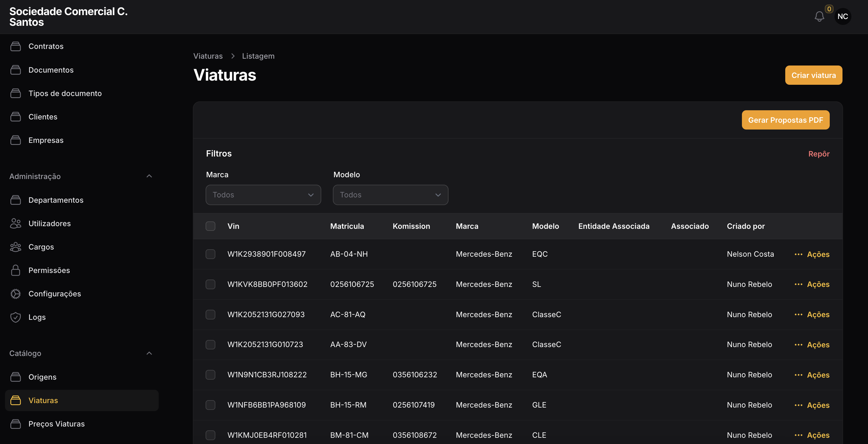The height and width of the screenshot is (444, 868).
Task: Collapse the Administração sidebar section
Action: point(149,176)
